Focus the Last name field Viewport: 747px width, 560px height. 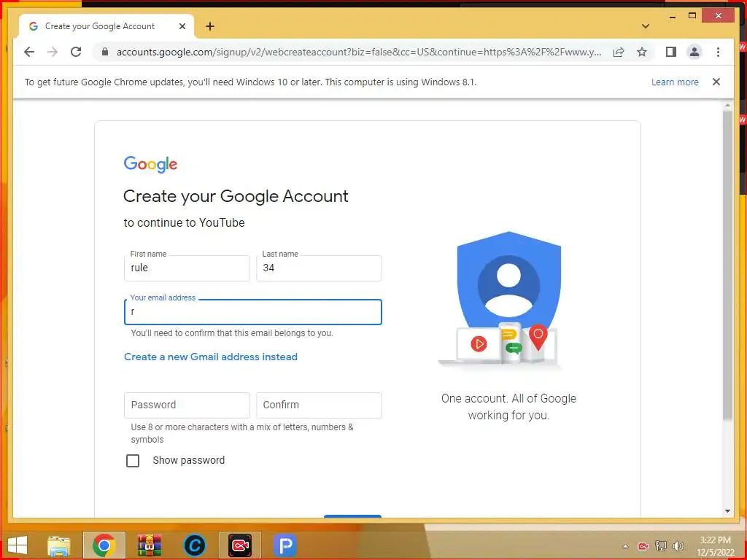319,268
